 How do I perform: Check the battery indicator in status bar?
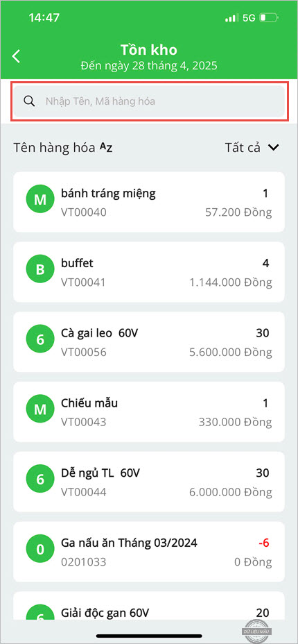(269, 18)
